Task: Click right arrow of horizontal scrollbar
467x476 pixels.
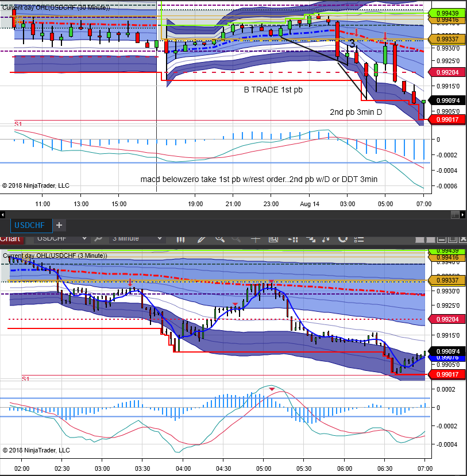Action: click(x=463, y=215)
